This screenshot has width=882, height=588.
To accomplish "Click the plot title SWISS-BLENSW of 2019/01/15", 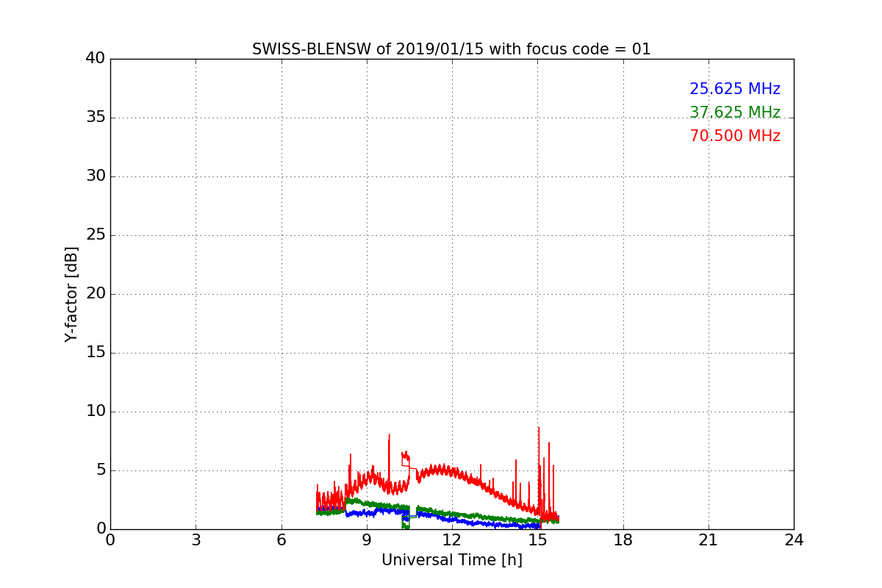I will point(451,49).
